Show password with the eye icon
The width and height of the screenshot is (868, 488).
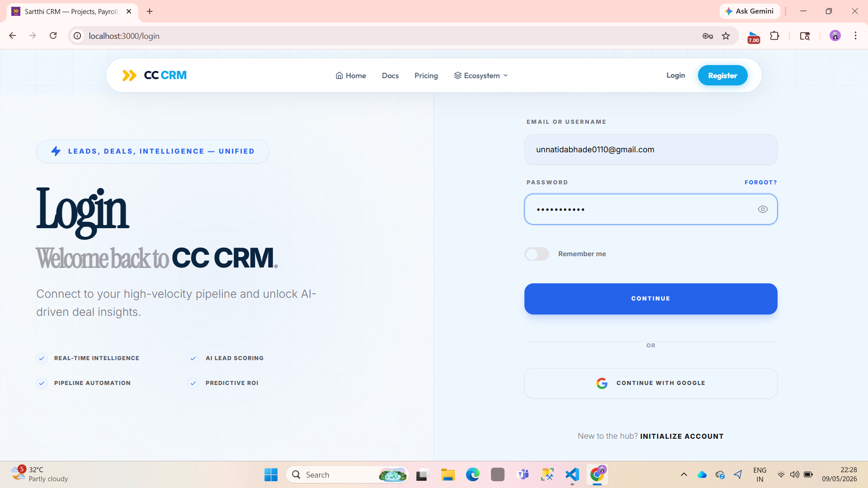(763, 209)
